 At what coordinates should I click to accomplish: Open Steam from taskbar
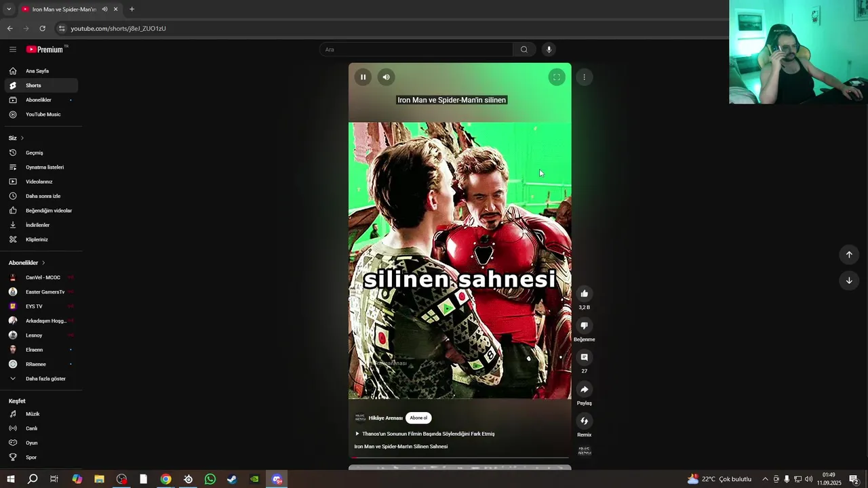point(232,479)
